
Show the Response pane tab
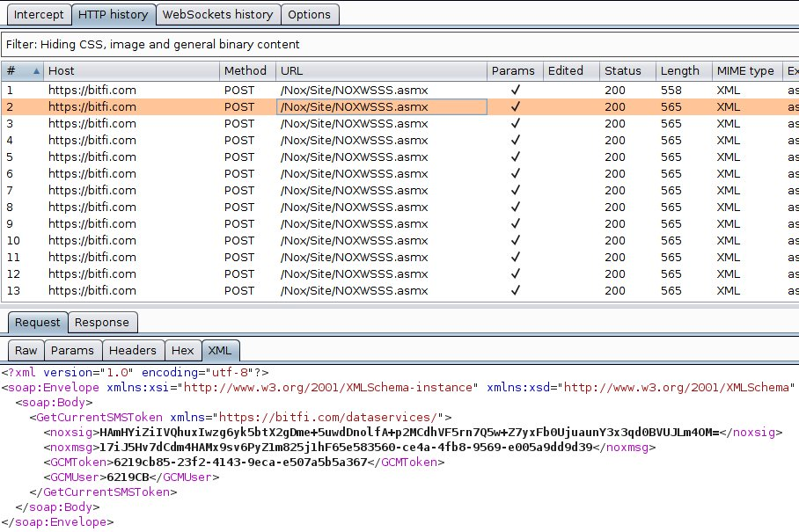click(x=102, y=322)
